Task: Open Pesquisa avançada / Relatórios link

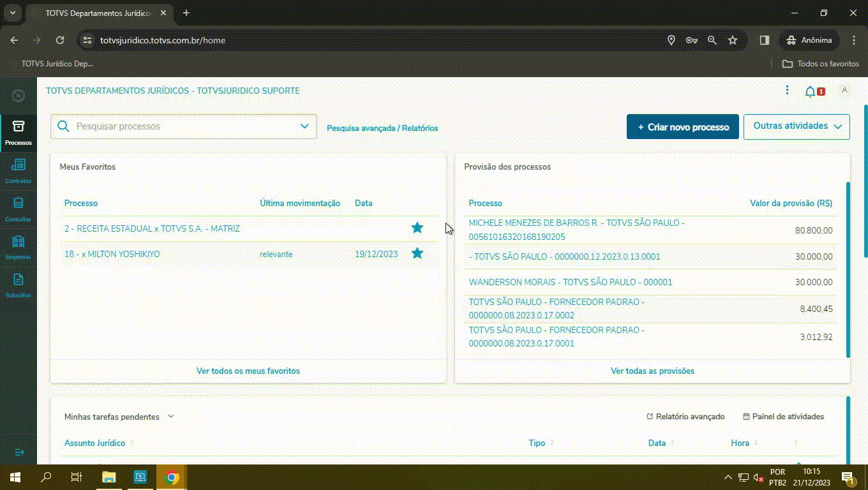Action: tap(382, 128)
